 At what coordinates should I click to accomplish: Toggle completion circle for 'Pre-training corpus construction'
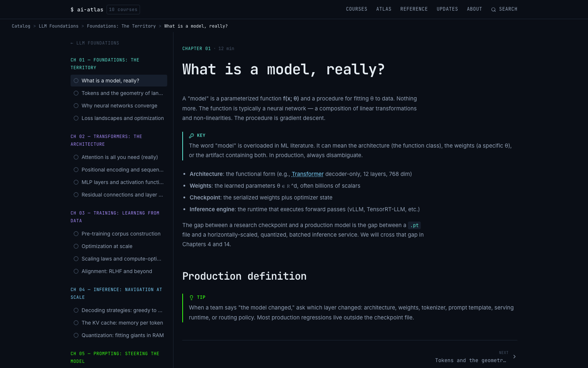pyautogui.click(x=76, y=234)
